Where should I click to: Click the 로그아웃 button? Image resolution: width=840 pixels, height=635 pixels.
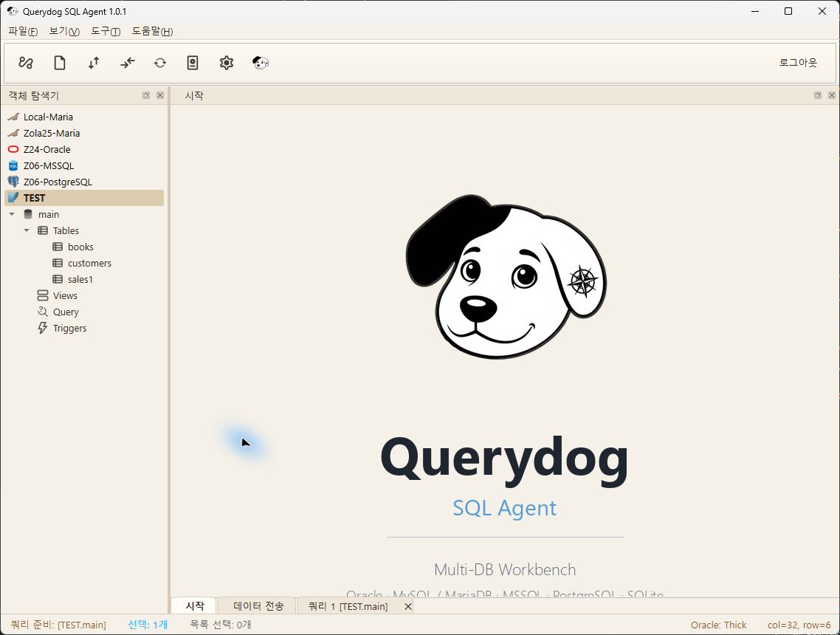pyautogui.click(x=798, y=63)
